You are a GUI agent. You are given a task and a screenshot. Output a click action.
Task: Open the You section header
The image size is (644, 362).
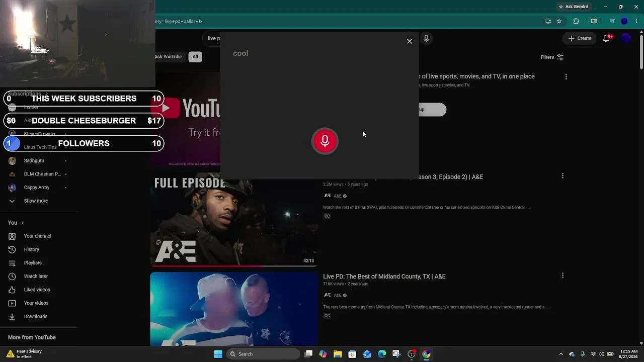click(16, 223)
